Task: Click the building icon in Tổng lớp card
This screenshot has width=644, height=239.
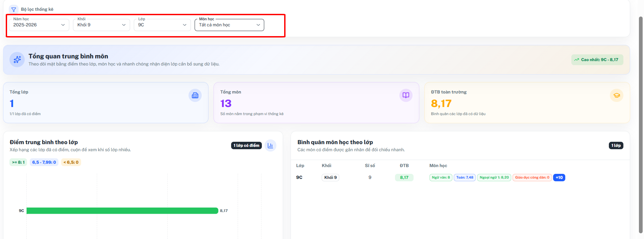Action: tap(195, 96)
